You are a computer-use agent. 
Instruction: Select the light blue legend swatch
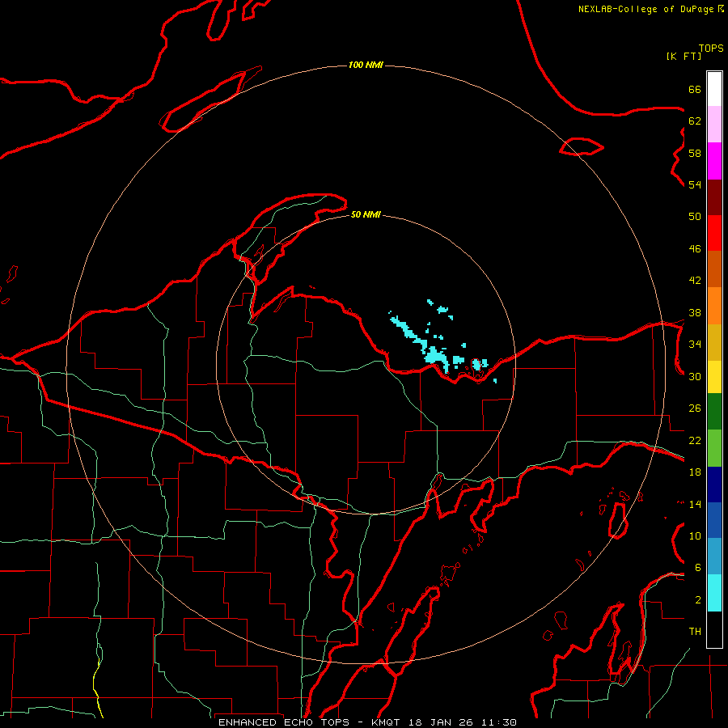pos(714,557)
